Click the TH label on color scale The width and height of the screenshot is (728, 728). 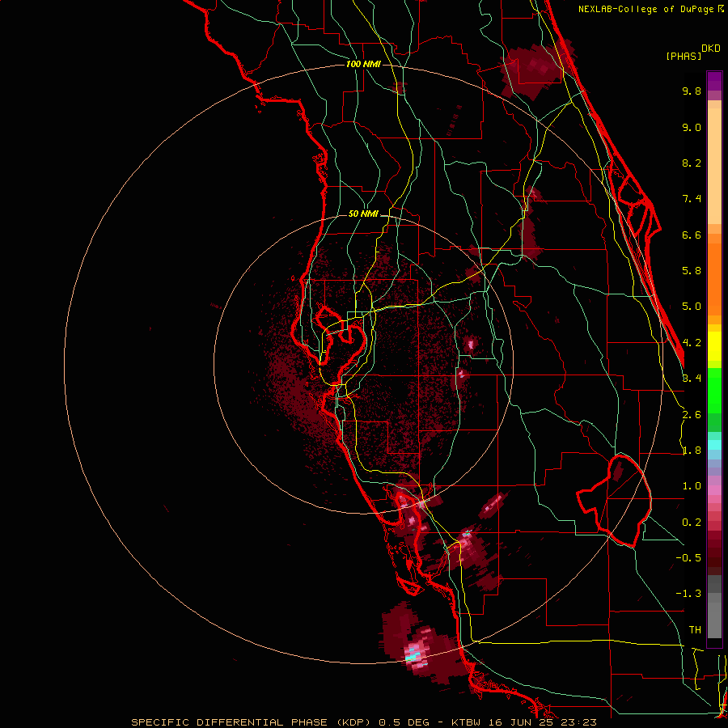[x=695, y=630]
